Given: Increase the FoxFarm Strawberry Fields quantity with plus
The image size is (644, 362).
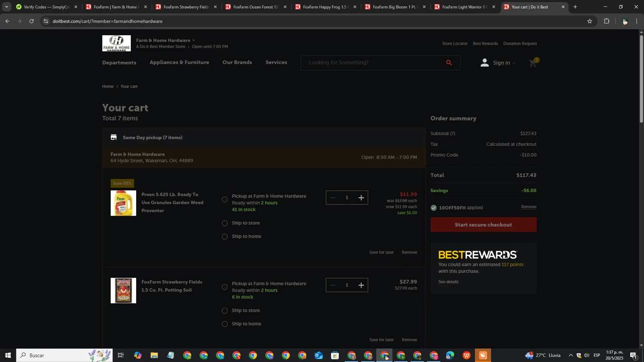Looking at the screenshot, I should point(361,285).
